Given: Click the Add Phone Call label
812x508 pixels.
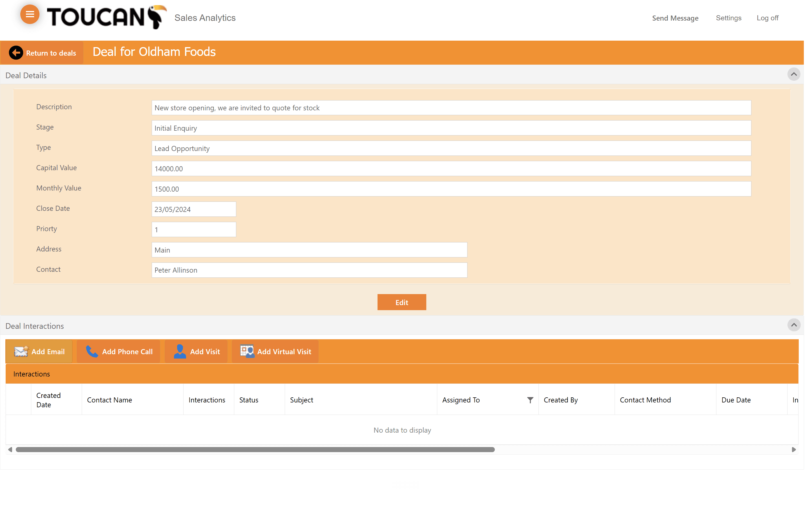Looking at the screenshot, I should 127,351.
